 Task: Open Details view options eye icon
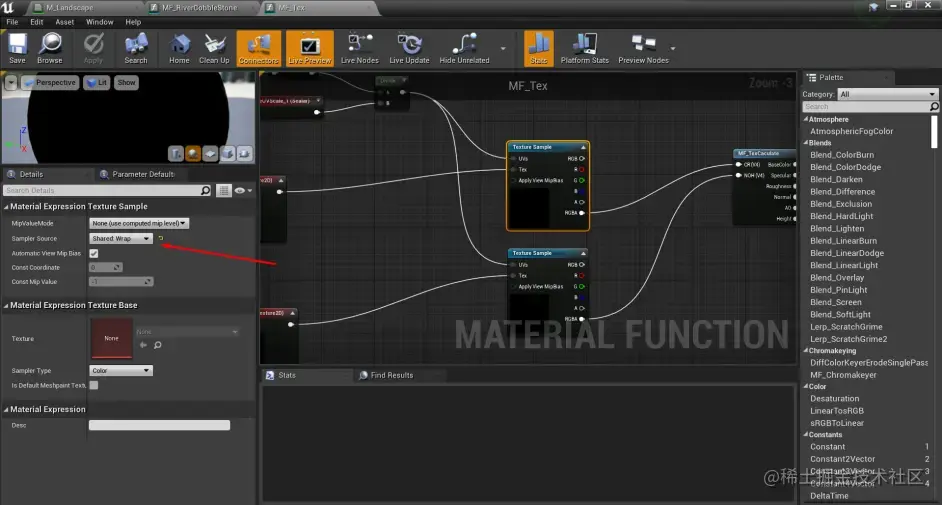click(x=243, y=190)
